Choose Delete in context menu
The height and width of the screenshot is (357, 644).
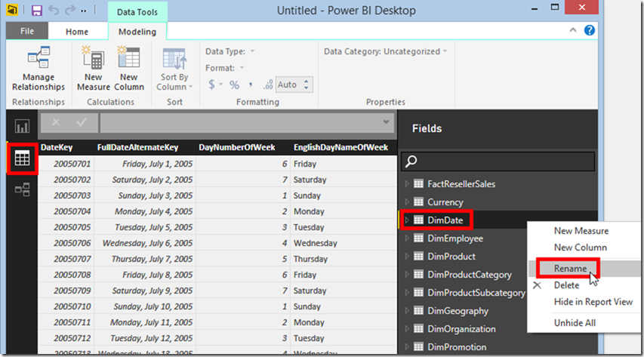[x=566, y=285]
